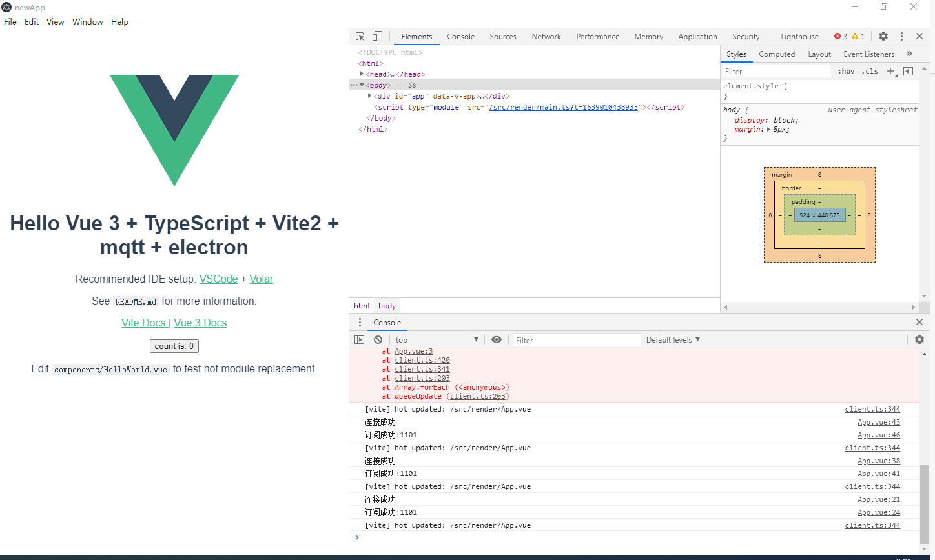Open DevTools three-dot customize menu
Screen dimensions: 935x560
901,37
